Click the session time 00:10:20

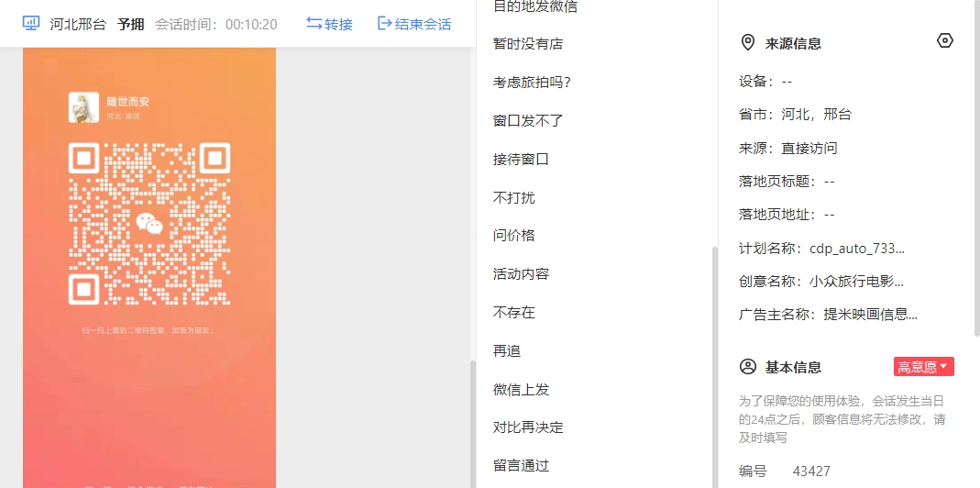click(x=251, y=25)
